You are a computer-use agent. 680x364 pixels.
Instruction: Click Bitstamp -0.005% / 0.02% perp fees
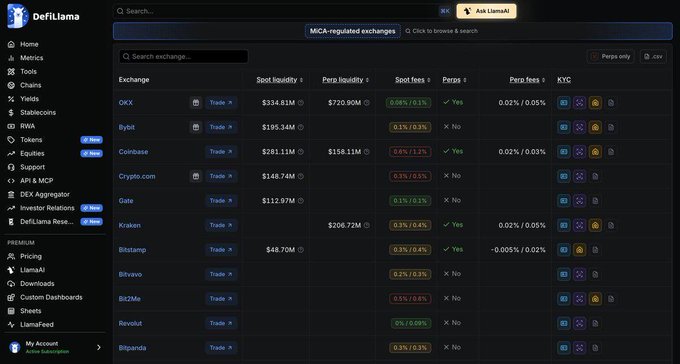[x=518, y=250]
